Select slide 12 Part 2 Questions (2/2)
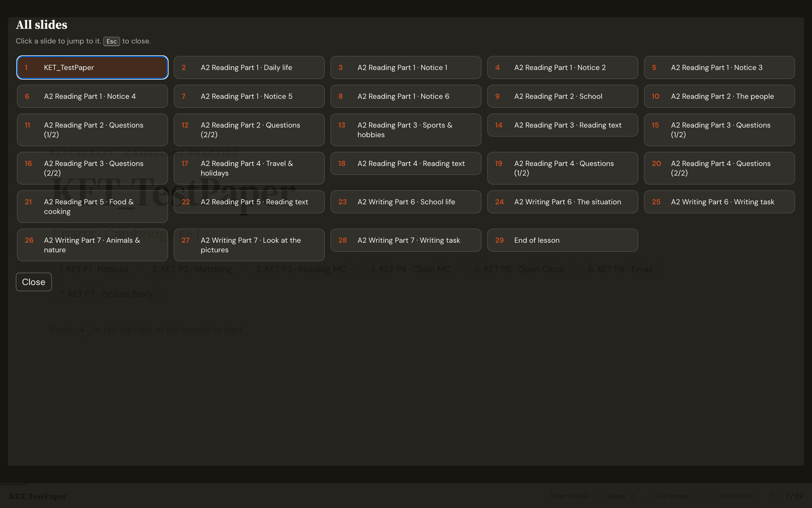Screen dimensions: 812x508 249,130
